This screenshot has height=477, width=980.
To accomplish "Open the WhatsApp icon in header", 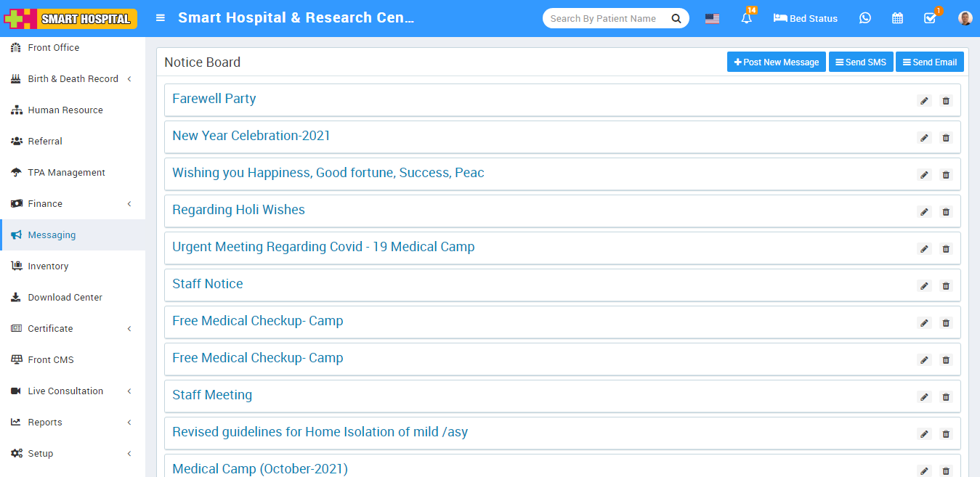I will (864, 19).
